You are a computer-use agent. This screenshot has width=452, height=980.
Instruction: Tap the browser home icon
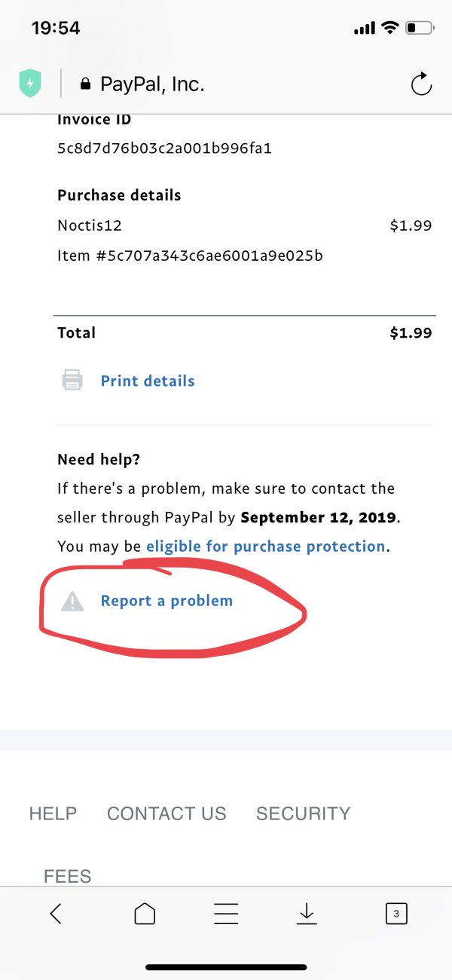145,914
